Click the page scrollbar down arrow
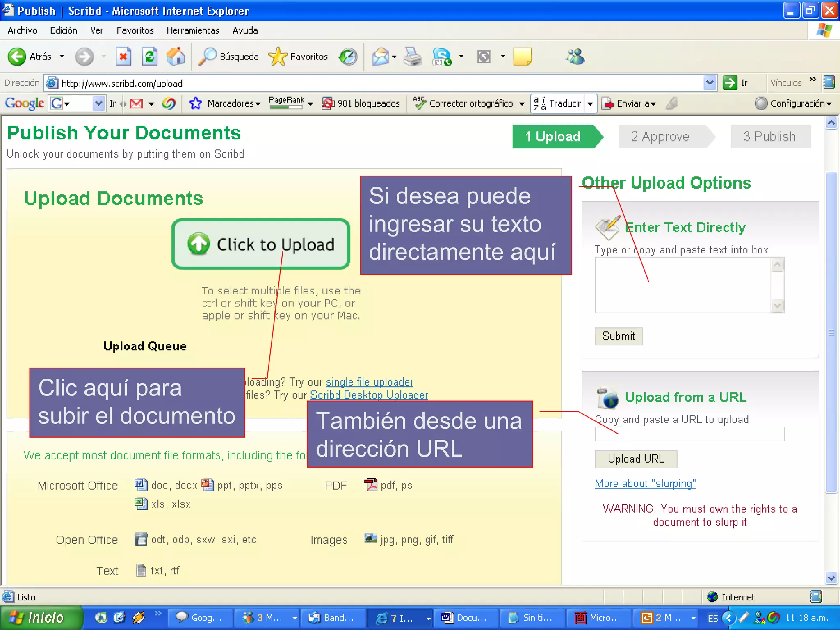The height and width of the screenshot is (630, 840). [831, 578]
